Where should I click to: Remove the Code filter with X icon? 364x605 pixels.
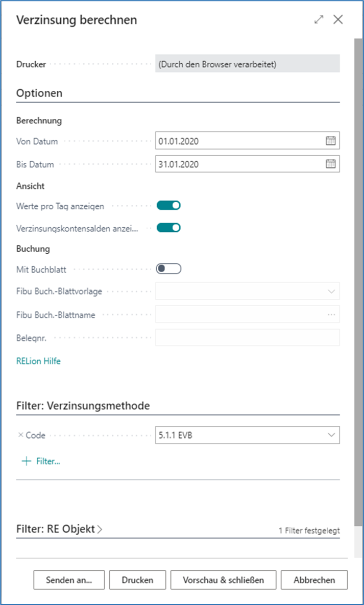(x=20, y=435)
